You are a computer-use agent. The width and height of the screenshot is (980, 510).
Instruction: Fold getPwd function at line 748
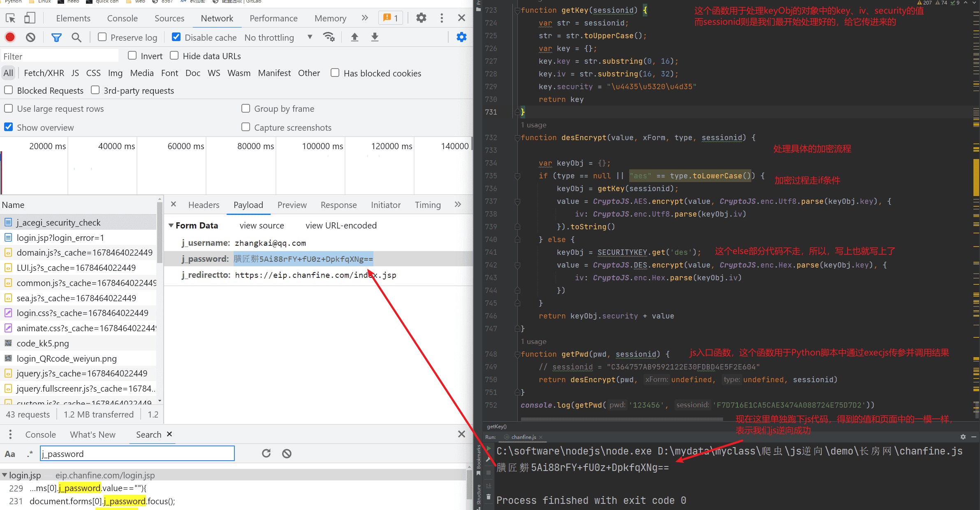tap(517, 354)
